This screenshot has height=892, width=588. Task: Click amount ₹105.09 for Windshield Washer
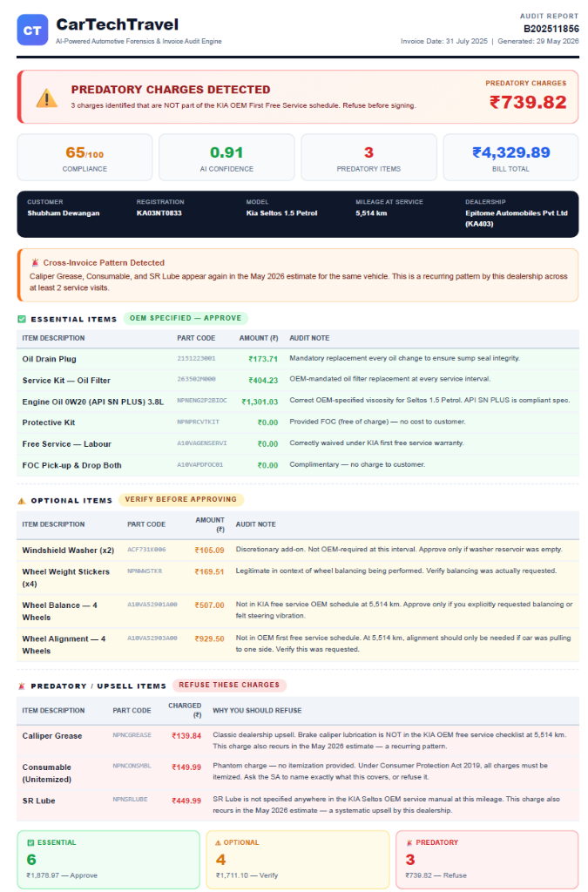point(209,551)
